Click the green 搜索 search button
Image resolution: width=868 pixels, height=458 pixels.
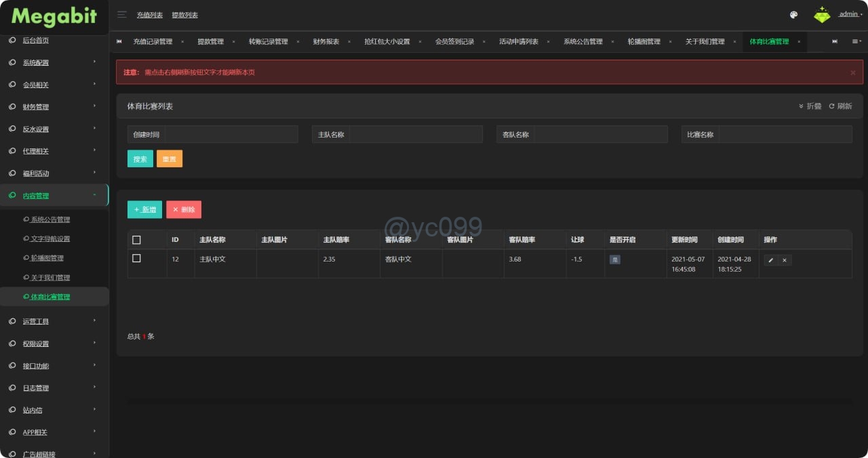(140, 159)
